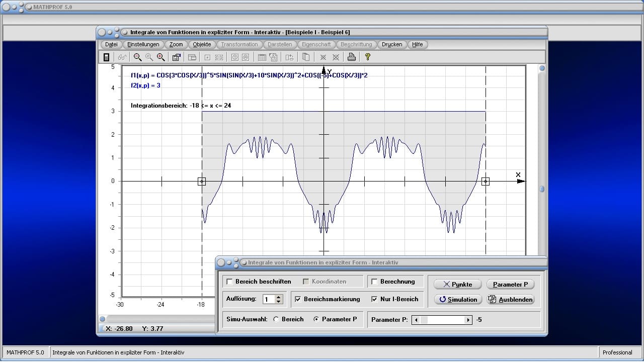Click the left integration boundary handle on x-axis
The width and height of the screenshot is (644, 362).
click(x=202, y=181)
